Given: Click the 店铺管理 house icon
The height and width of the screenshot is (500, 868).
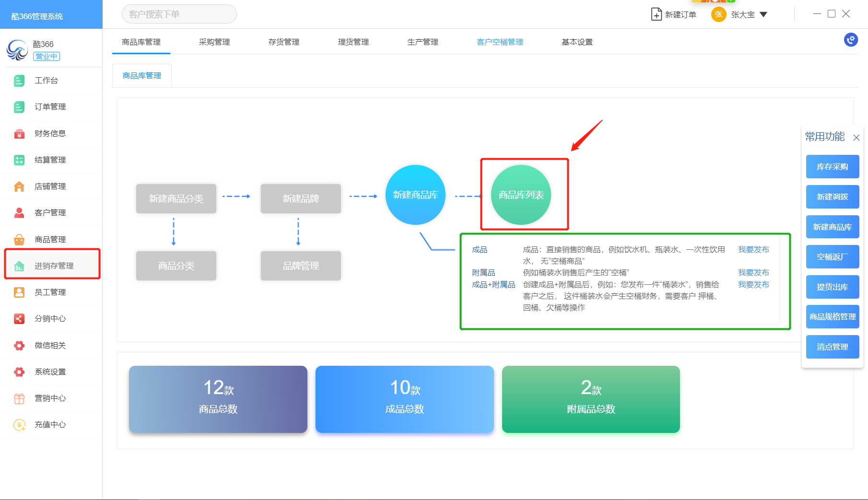Looking at the screenshot, I should 19,186.
